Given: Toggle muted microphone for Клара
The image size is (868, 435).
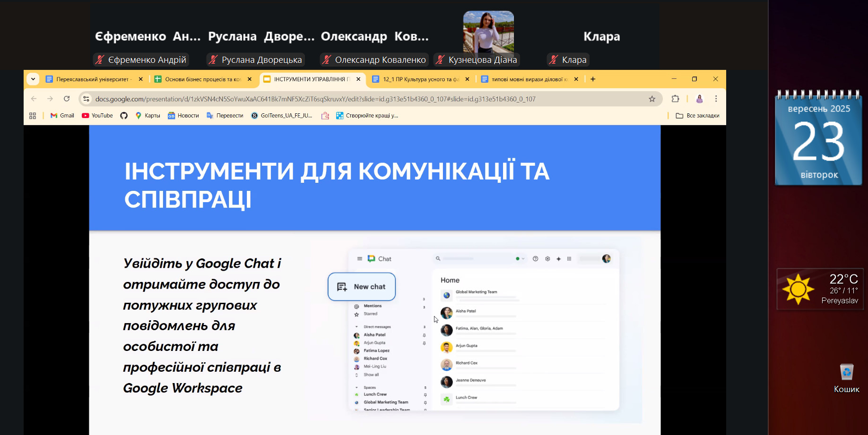Looking at the screenshot, I should coord(554,60).
